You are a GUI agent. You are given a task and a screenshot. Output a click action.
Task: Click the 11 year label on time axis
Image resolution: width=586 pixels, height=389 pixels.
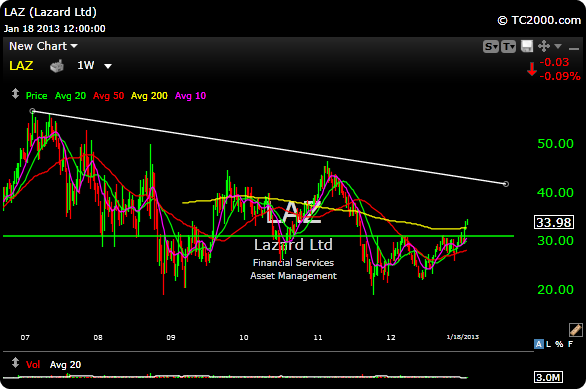[x=318, y=337]
